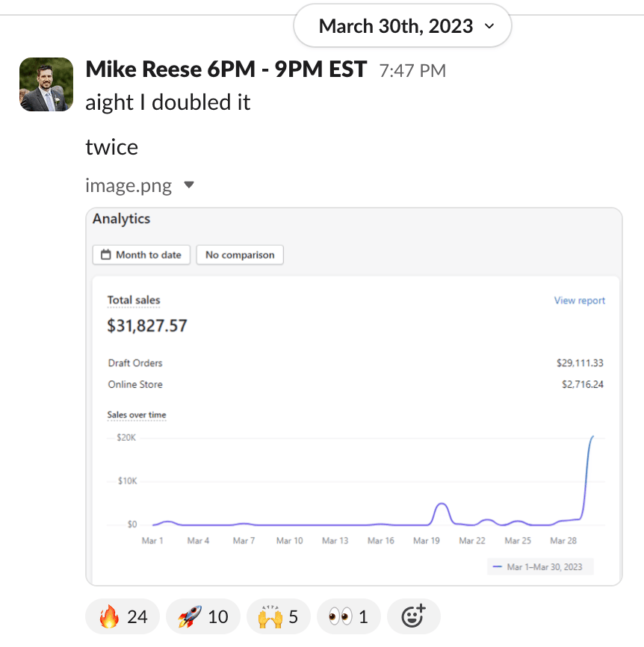The height and width of the screenshot is (647, 644).
Task: Click the Sales over time label
Action: [137, 415]
